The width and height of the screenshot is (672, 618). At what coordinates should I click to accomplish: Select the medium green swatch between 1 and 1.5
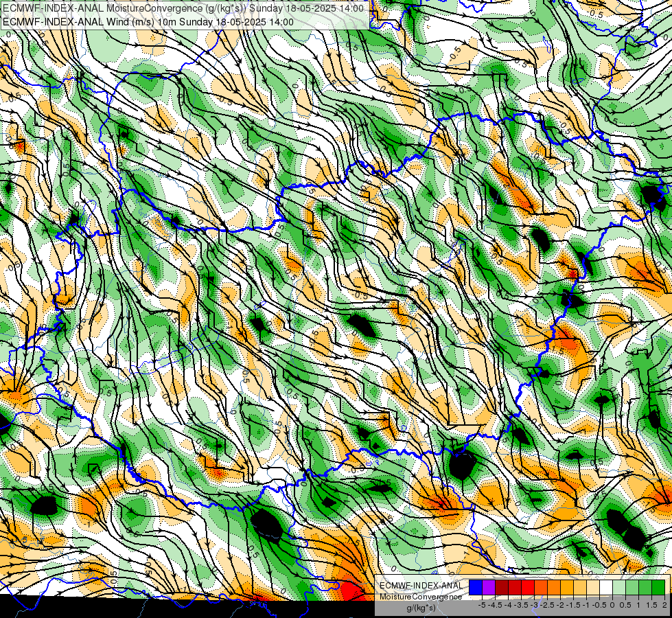coord(645,587)
